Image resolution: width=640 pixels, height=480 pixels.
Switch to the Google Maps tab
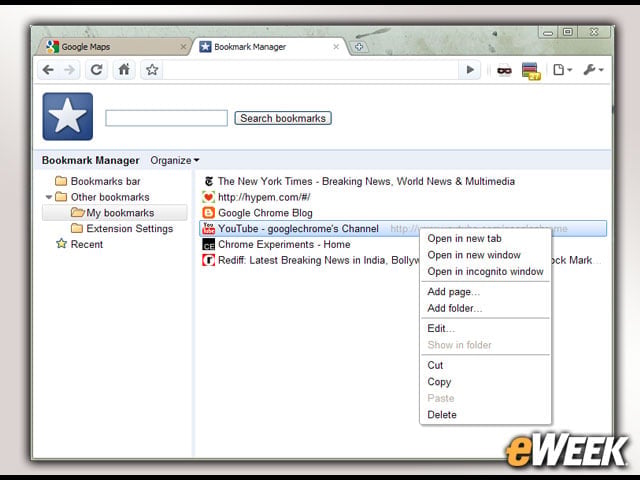click(x=112, y=47)
